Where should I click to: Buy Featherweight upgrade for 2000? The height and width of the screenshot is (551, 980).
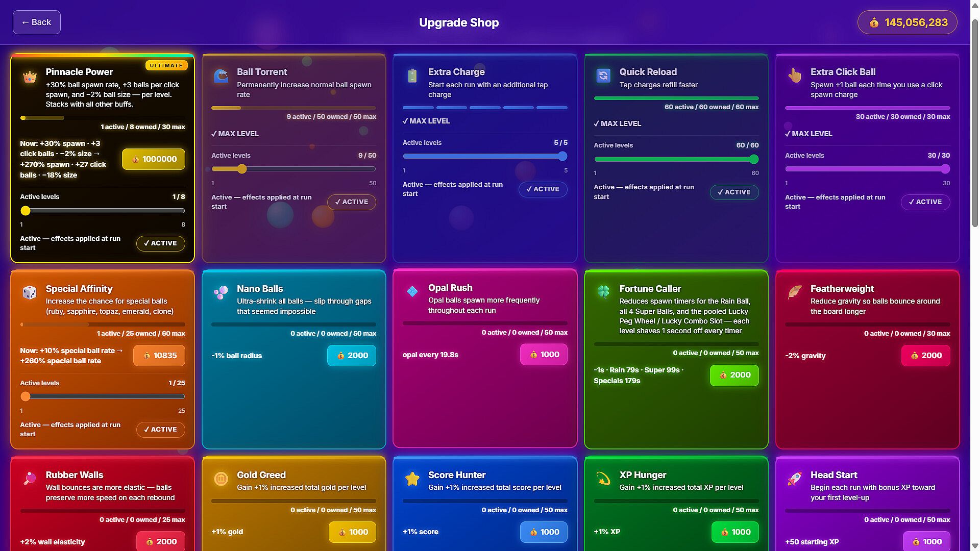pyautogui.click(x=925, y=356)
